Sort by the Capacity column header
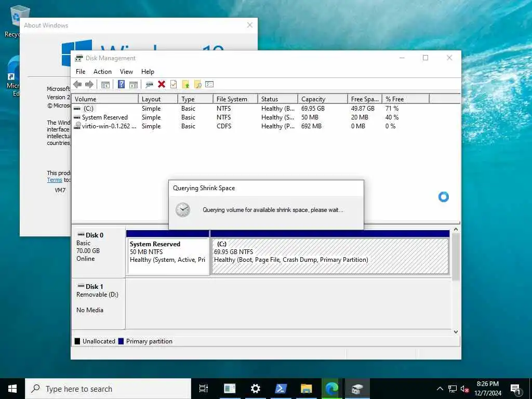 323,99
